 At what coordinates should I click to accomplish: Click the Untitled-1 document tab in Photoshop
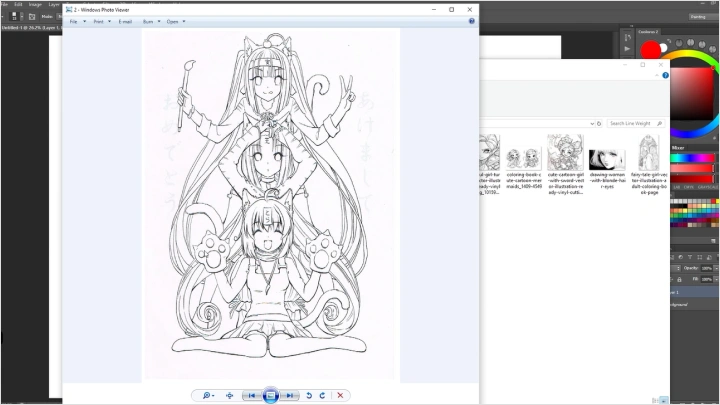click(x=30, y=28)
